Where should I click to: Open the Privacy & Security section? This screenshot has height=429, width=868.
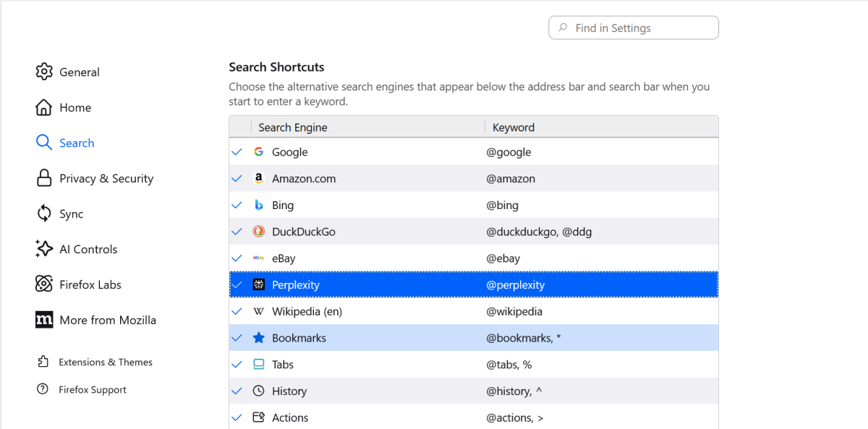click(x=106, y=178)
